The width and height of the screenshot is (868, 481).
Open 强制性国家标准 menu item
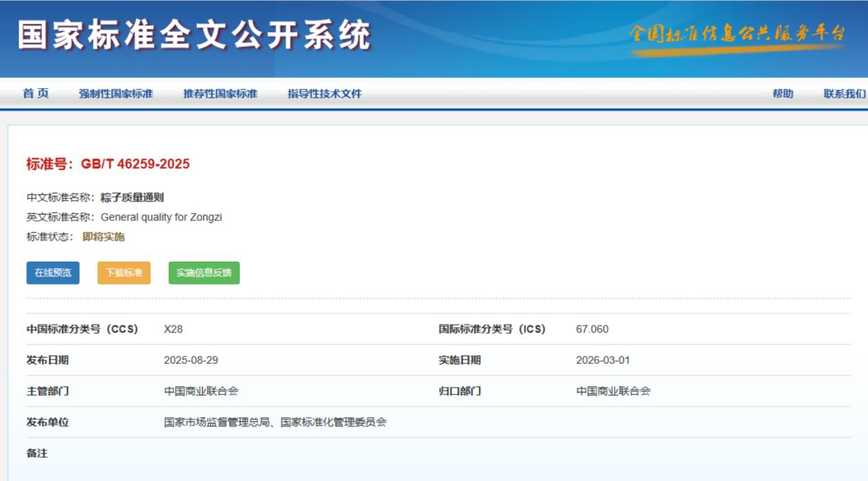point(116,94)
